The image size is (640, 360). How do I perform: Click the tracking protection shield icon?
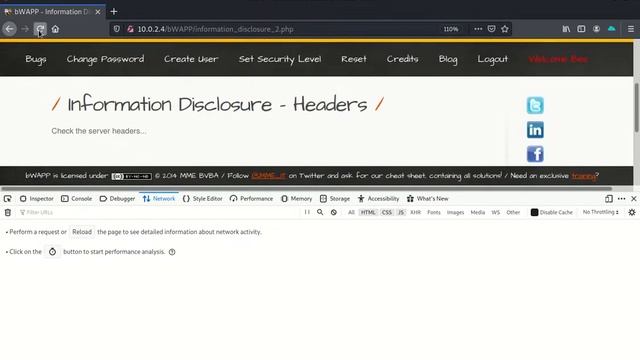pyautogui.click(x=117, y=29)
